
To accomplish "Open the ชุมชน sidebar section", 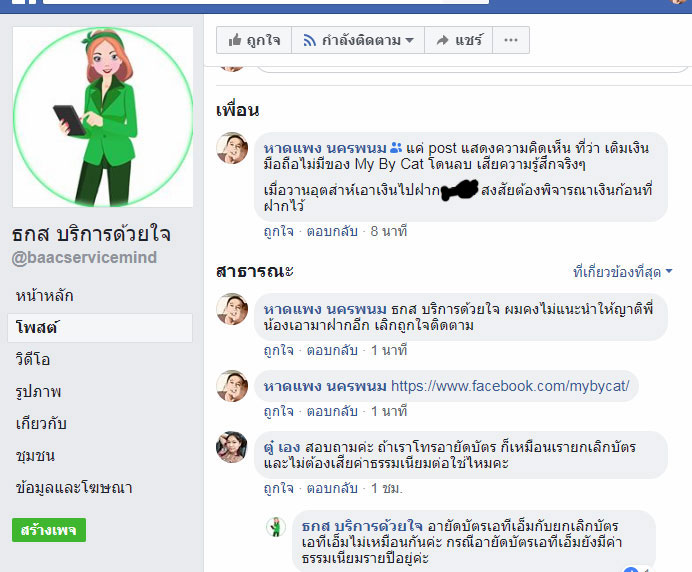I will click(x=35, y=455).
